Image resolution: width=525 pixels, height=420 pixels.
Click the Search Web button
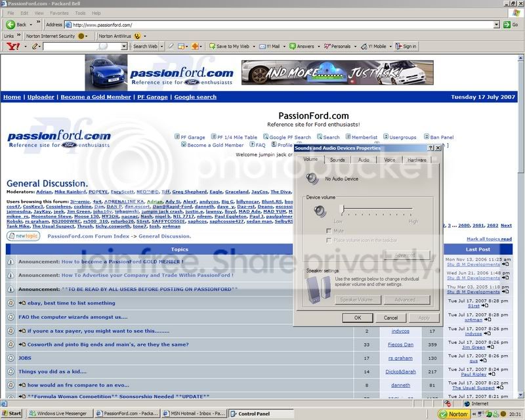coord(145,46)
